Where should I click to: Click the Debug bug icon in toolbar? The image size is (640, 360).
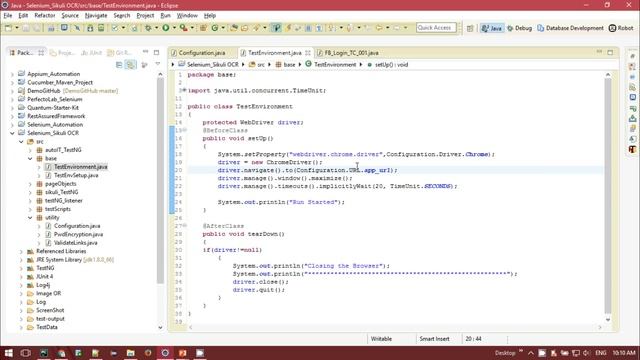point(148,28)
